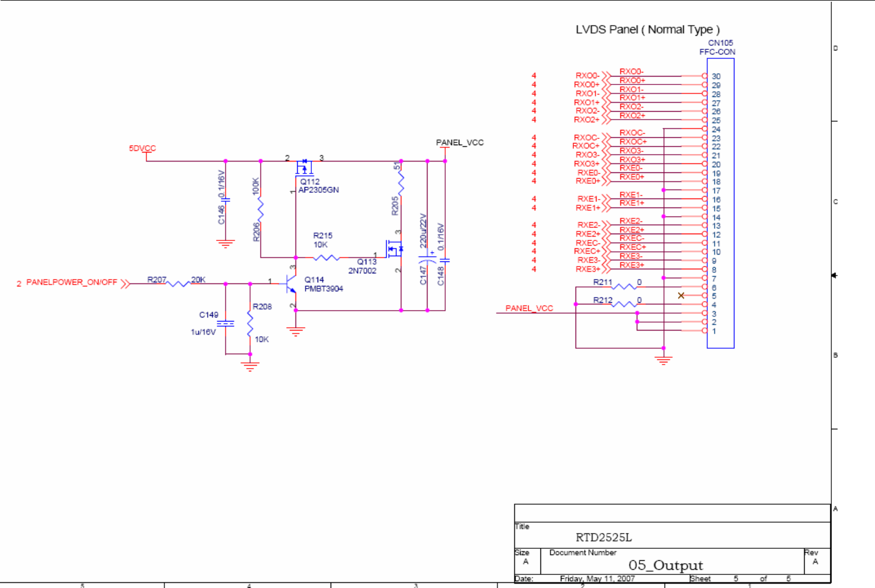Select the R211 resistor symbol
Viewport: 875px width, 588px height.
625,287
